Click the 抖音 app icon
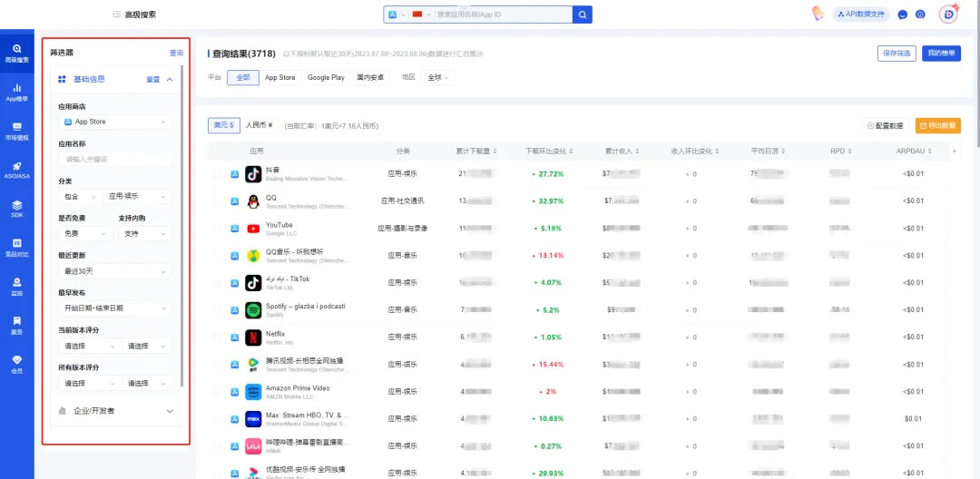Viewport: 980px width, 479px height. pos(253,173)
